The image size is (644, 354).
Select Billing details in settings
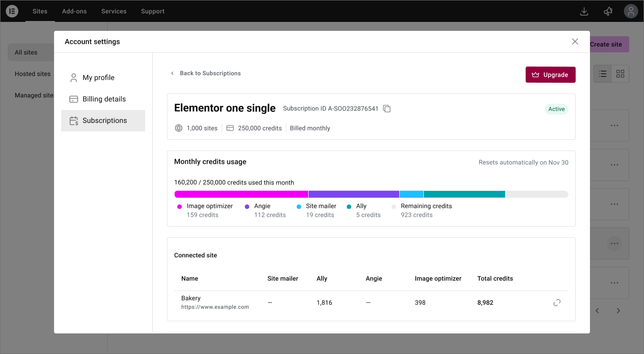[x=103, y=99]
